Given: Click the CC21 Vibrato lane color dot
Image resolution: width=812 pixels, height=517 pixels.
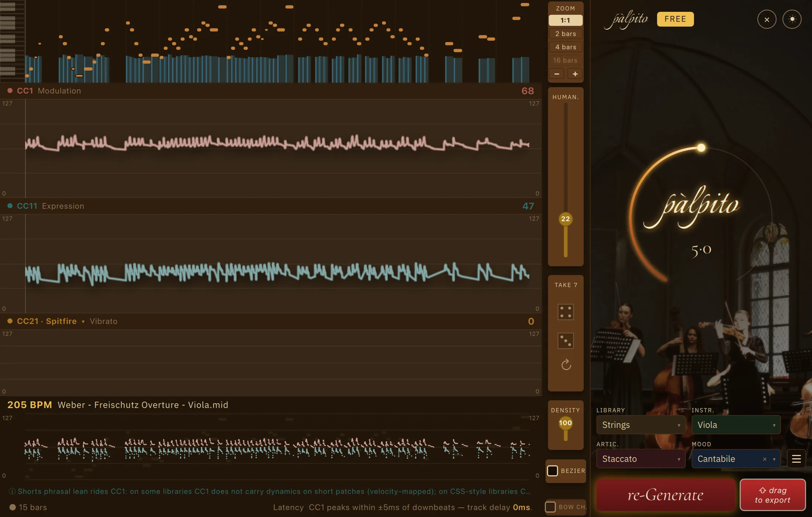Looking at the screenshot, I should point(10,321).
